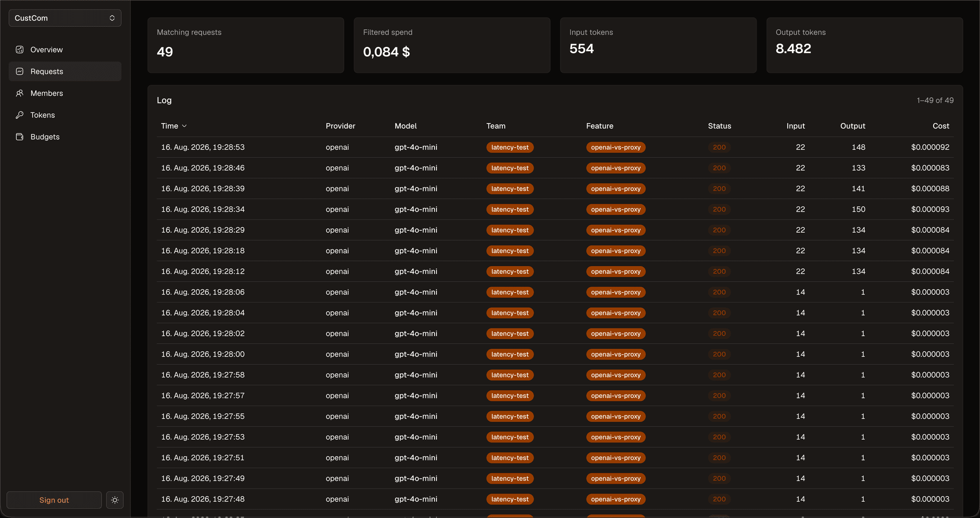Viewport: 980px width, 518px height.
Task: Click 200 status badge in 19:27:51 row
Action: click(719, 458)
